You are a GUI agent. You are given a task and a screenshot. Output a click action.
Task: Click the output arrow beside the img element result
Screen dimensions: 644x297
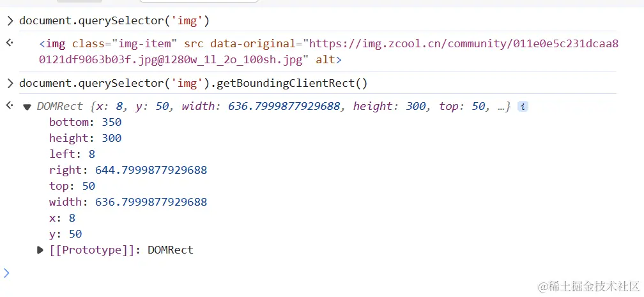pos(10,43)
